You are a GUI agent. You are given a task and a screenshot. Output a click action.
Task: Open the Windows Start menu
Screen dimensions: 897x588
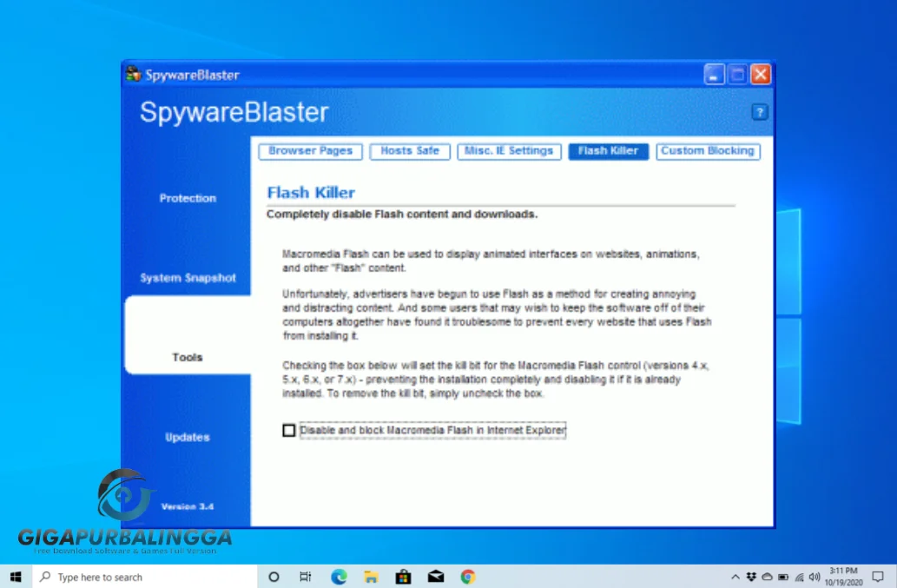pyautogui.click(x=16, y=577)
